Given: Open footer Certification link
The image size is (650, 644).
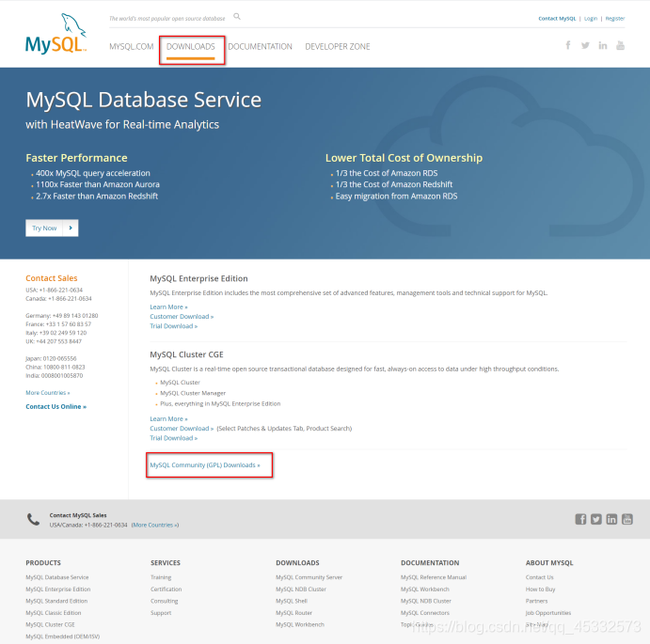Looking at the screenshot, I should click(166, 589).
